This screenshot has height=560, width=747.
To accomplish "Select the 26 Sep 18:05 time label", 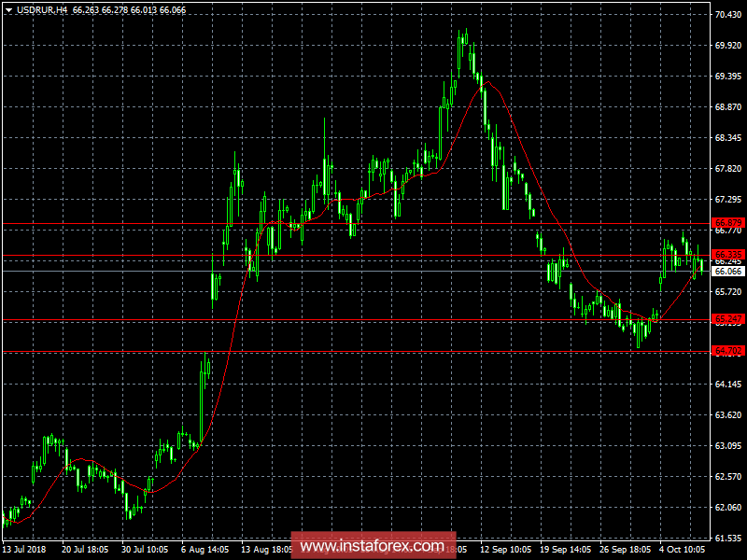I will point(625,549).
